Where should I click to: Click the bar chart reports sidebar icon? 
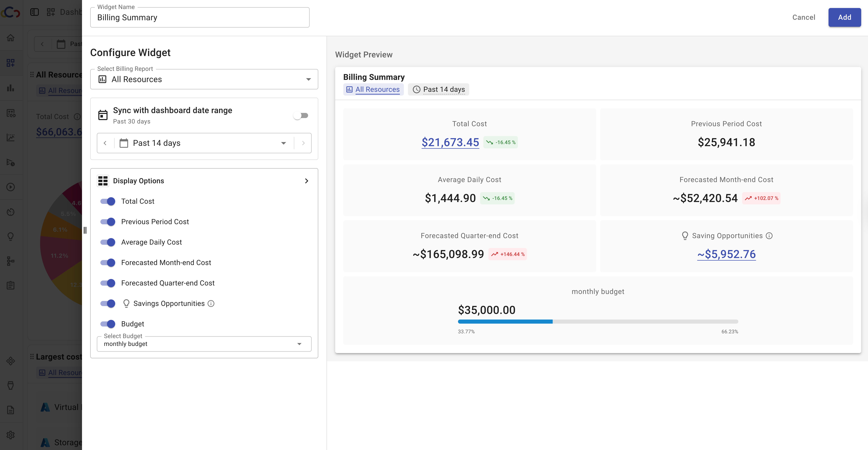click(x=10, y=88)
